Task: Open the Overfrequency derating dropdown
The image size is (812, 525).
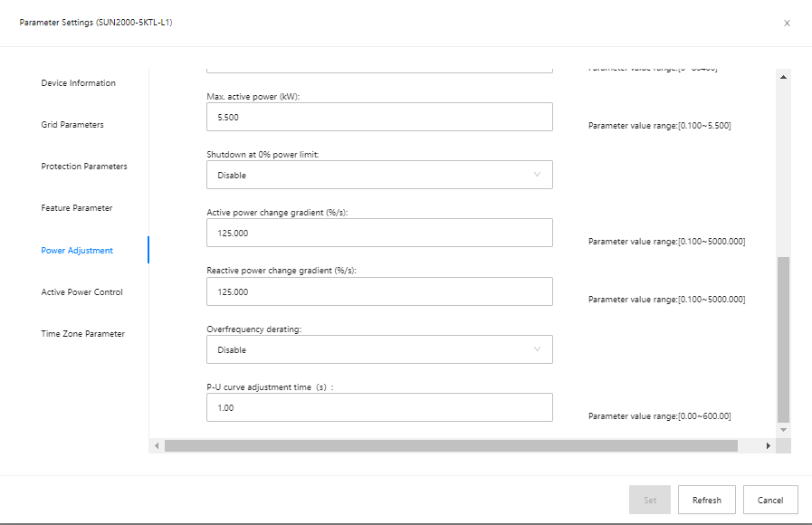Action: [x=379, y=349]
